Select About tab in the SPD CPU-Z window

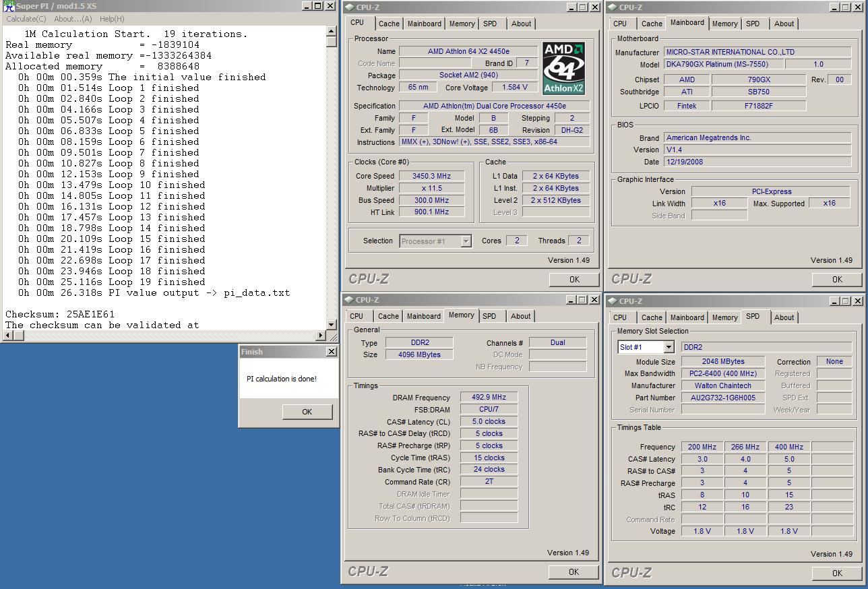click(x=784, y=317)
